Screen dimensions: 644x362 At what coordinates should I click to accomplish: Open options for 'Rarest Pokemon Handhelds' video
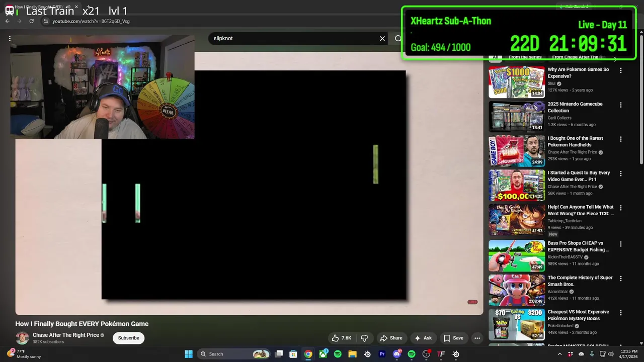pos(620,139)
